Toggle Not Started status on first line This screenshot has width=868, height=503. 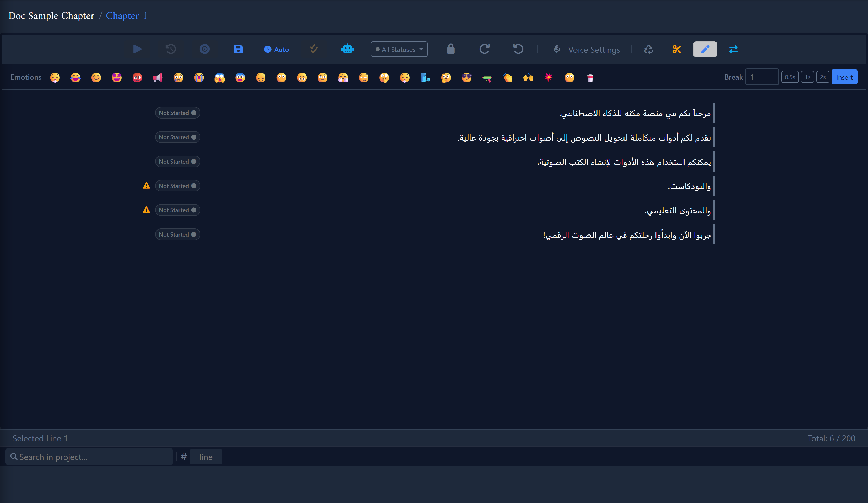(177, 113)
